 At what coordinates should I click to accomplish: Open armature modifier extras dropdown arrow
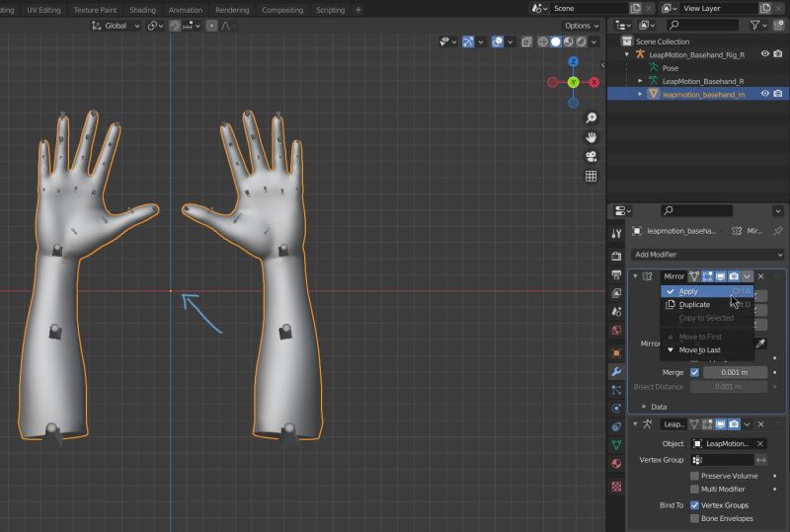tap(748, 424)
